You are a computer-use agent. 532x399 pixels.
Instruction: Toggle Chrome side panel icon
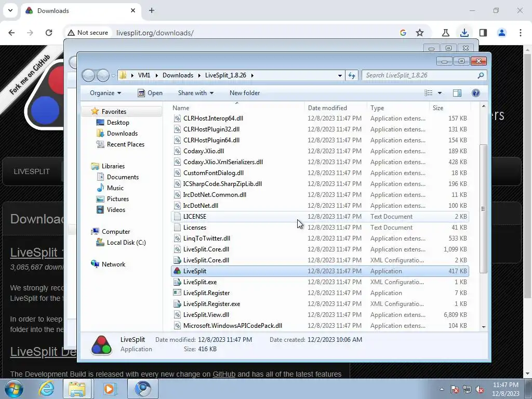click(x=483, y=33)
